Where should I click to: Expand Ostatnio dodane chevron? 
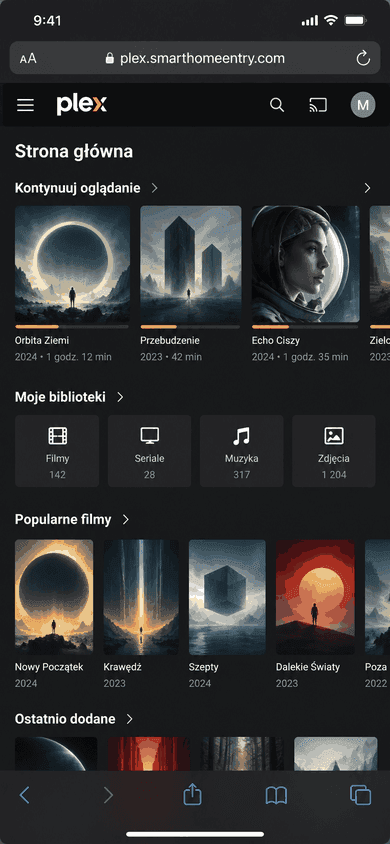coord(129,719)
